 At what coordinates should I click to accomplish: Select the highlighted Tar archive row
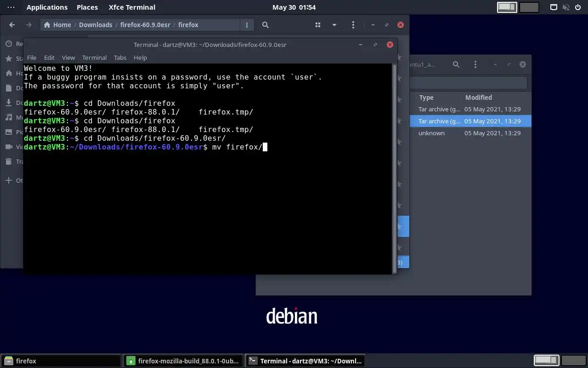pos(470,121)
